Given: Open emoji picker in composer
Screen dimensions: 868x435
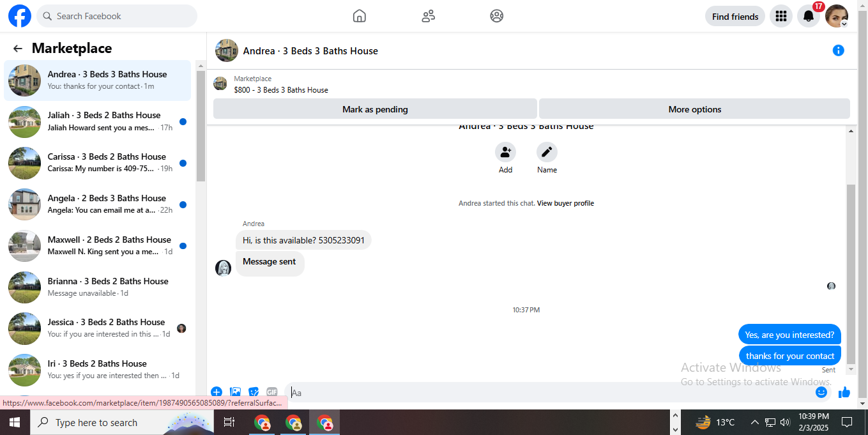Looking at the screenshot, I should tap(821, 392).
